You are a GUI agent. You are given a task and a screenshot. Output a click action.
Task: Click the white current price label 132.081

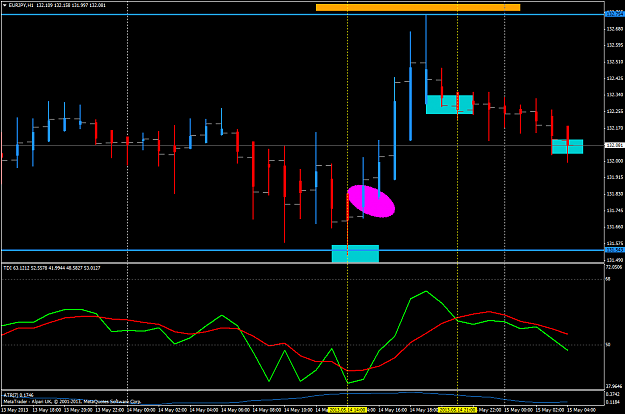click(x=615, y=145)
